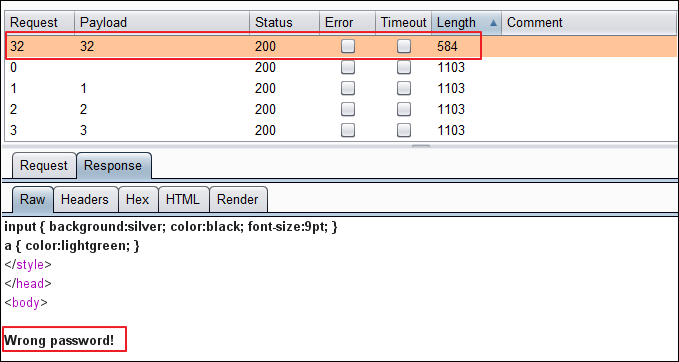Click the Comment column header
Viewport: 679px width, 362px height.
coord(590,23)
